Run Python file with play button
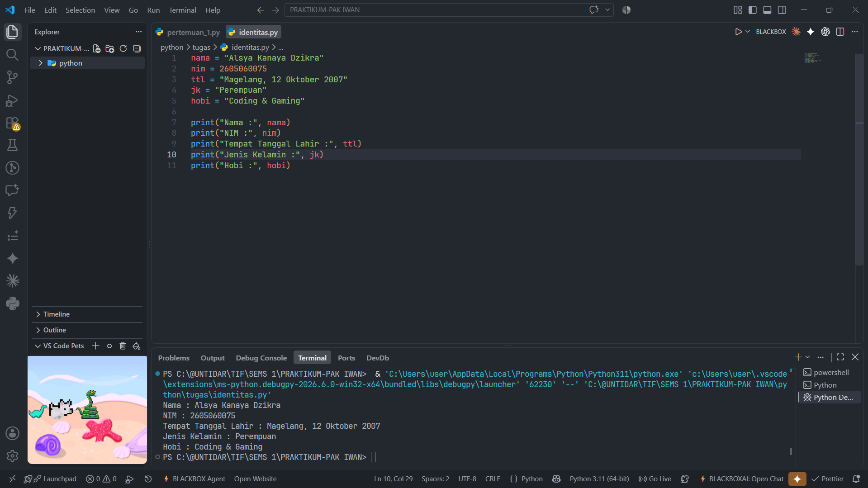The image size is (868, 488). (x=738, y=32)
